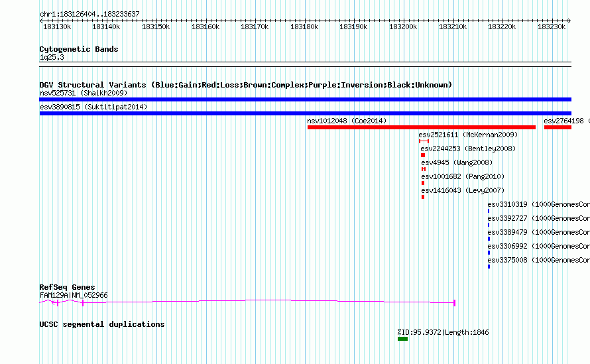This screenshot has height=364, width=590.
Task: Click the Cytogenetic Bands track title
Action: pos(79,49)
